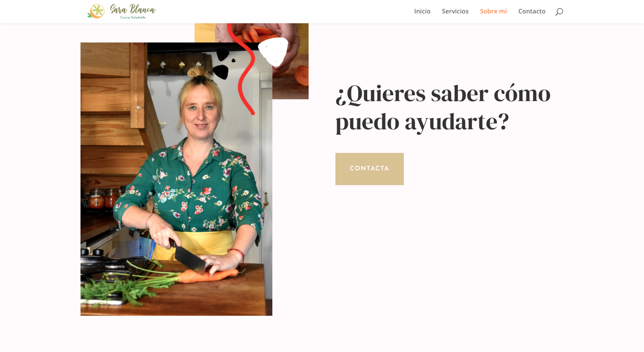
Task: Click the Cocina Saludable tagline under logo
Action: tap(133, 17)
